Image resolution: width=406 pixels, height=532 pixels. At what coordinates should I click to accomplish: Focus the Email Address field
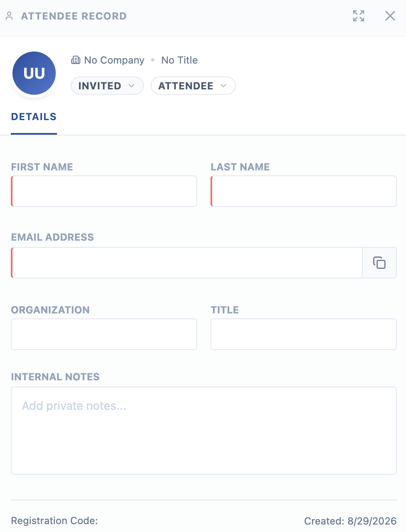coord(187,263)
